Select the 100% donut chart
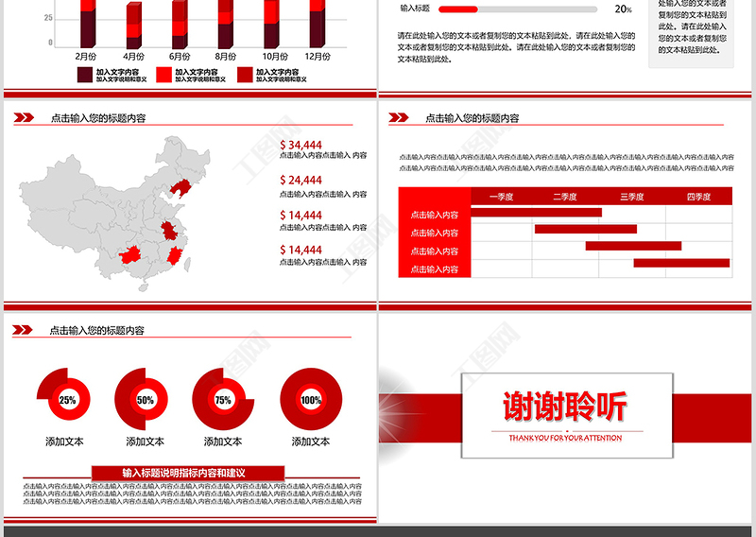 [310, 398]
